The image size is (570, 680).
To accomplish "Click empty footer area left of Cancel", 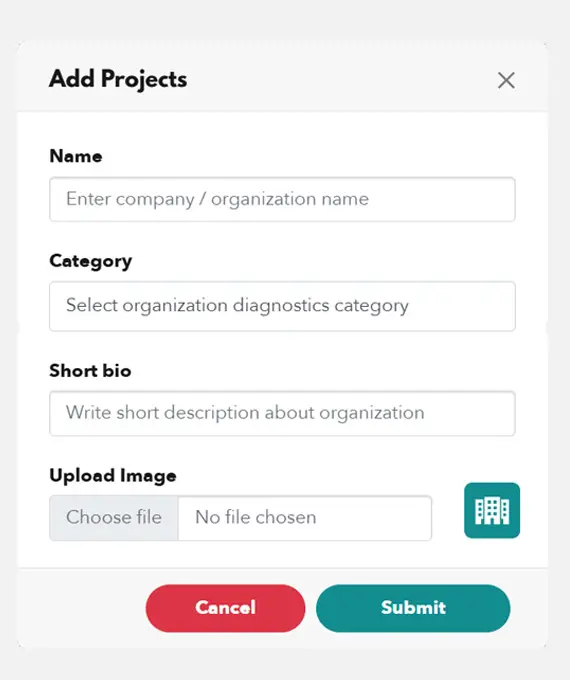I will (x=82, y=608).
